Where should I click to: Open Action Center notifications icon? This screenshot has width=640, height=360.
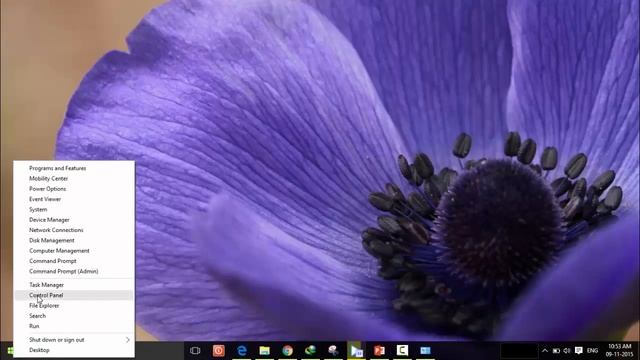578,351
